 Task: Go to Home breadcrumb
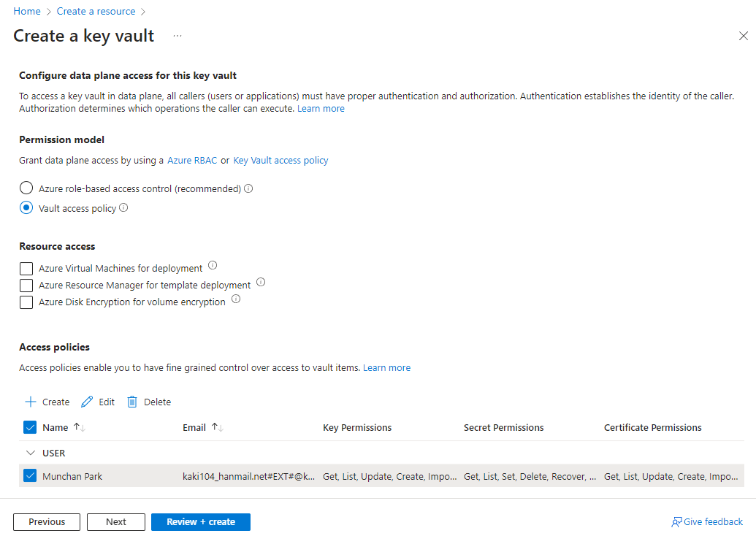[x=27, y=11]
